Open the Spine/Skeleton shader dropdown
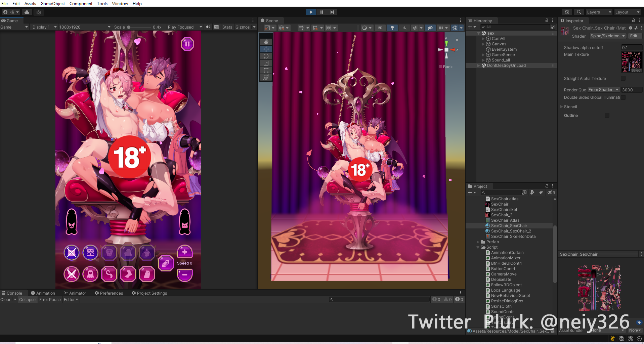Viewport: 644px width, 344px height. pos(607,36)
